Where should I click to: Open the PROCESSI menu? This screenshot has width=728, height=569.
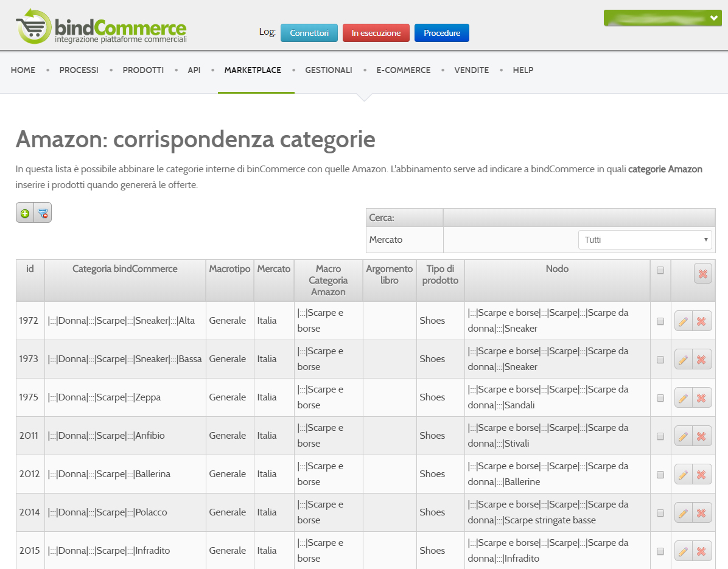point(79,70)
